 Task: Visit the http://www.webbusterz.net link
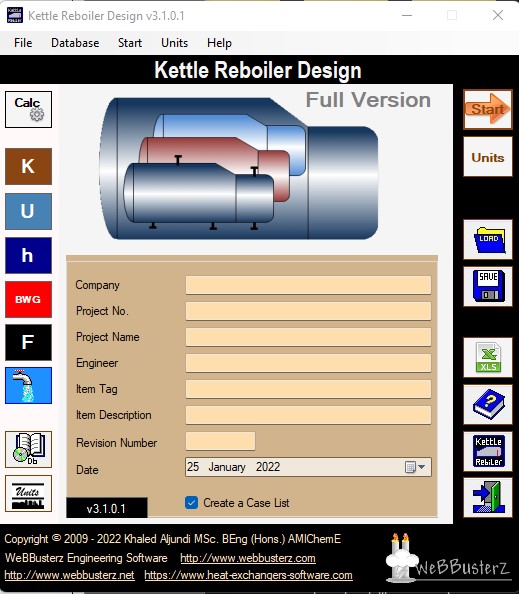(69, 575)
